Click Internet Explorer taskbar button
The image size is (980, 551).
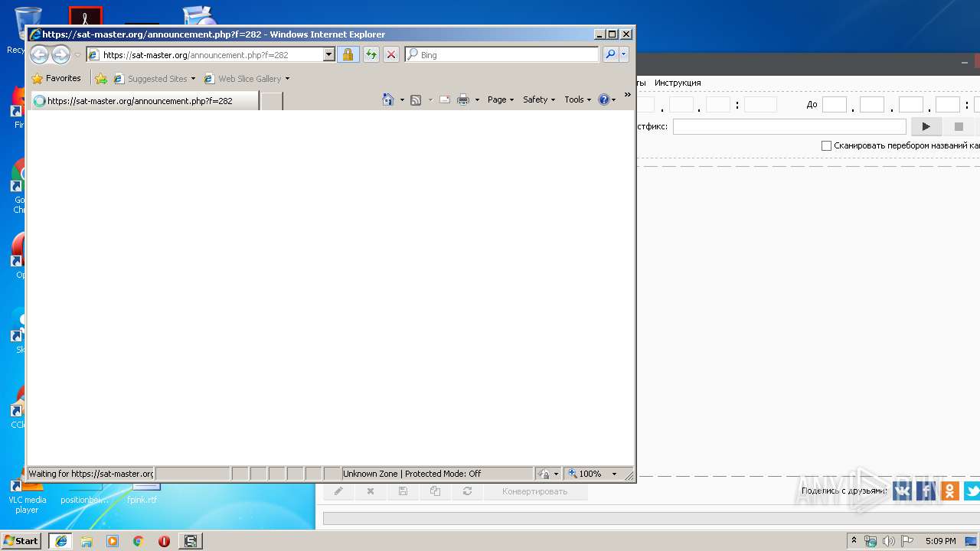pyautogui.click(x=61, y=541)
